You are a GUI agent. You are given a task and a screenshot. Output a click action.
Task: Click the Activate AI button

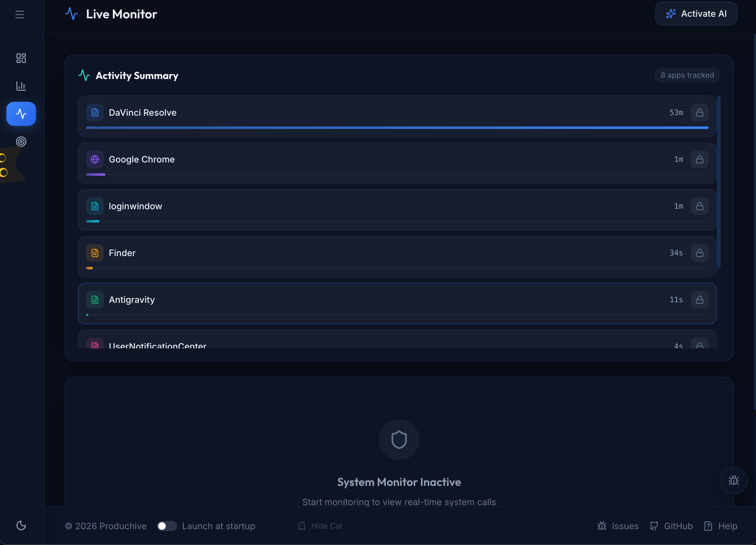(x=696, y=14)
